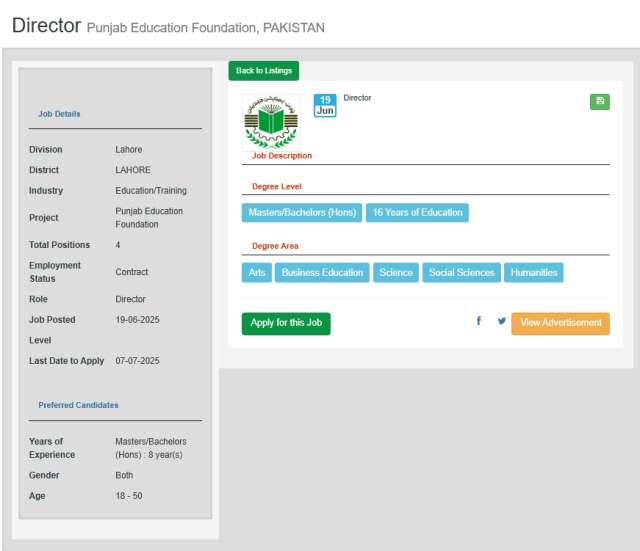
Task: Share job via Twitter icon
Action: click(501, 322)
